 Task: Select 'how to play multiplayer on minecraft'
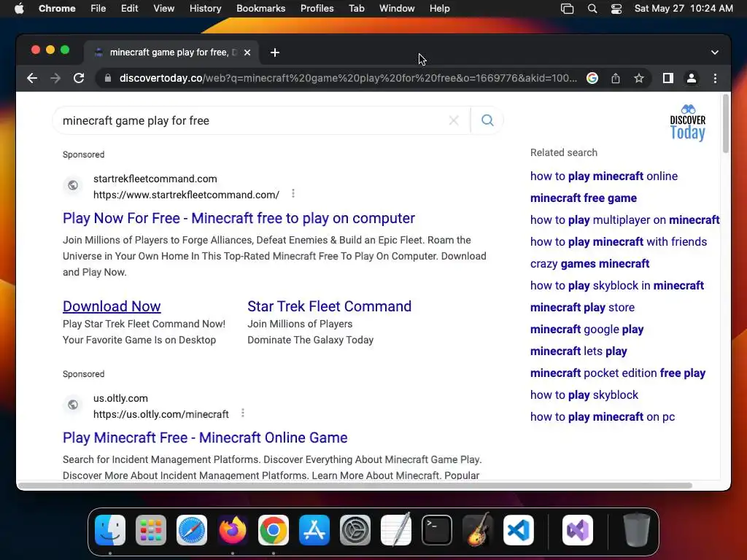click(x=624, y=220)
